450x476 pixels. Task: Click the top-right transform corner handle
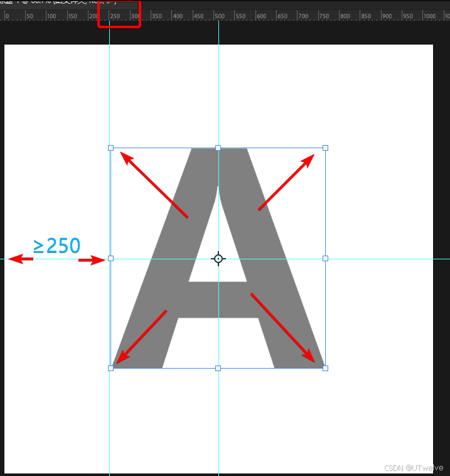pyautogui.click(x=325, y=148)
